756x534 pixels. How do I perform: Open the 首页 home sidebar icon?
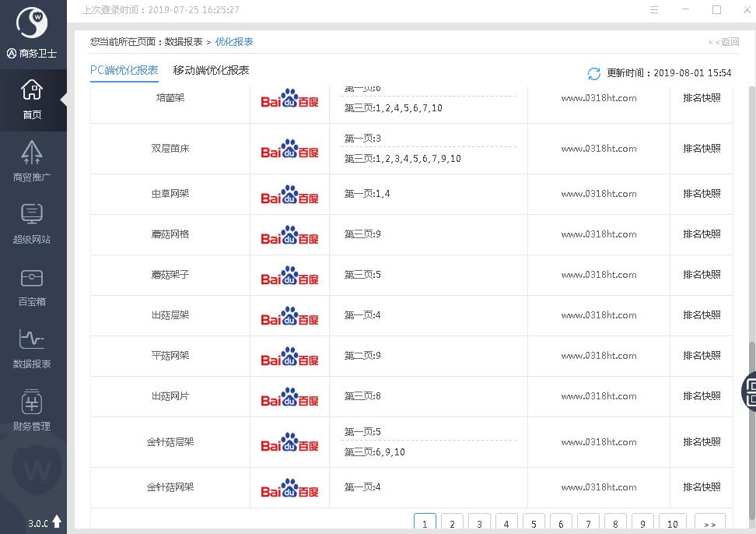click(x=32, y=99)
